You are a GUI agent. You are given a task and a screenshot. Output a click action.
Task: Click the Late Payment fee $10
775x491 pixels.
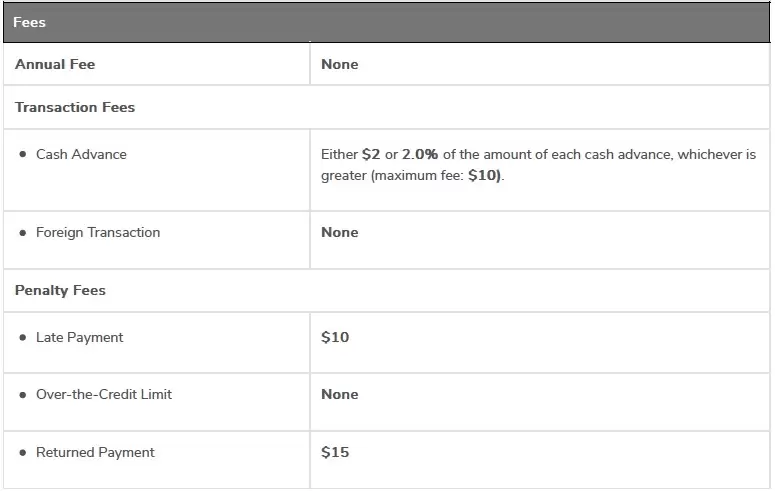coord(335,337)
